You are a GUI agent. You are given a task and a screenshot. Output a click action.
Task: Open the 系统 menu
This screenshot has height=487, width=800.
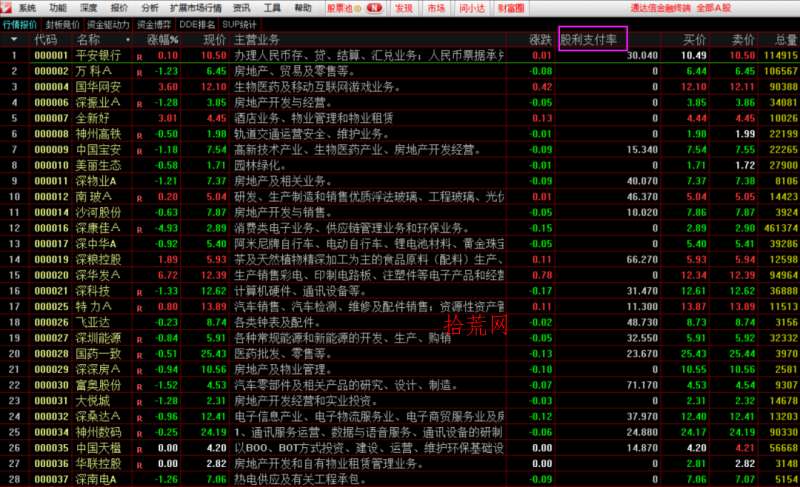(28, 8)
